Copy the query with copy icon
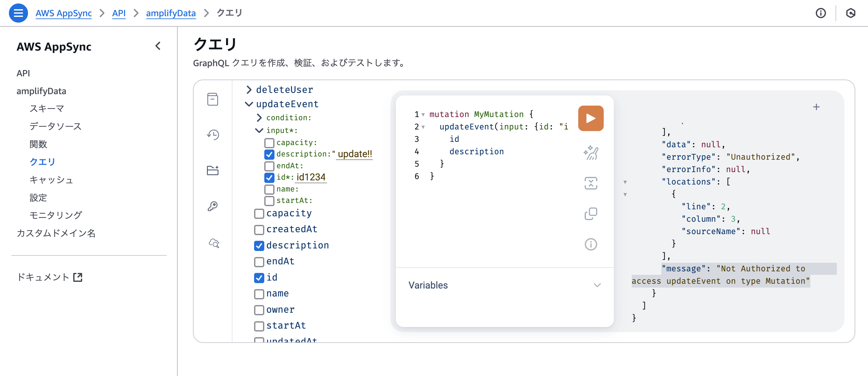This screenshot has height=376, width=868. click(x=591, y=214)
